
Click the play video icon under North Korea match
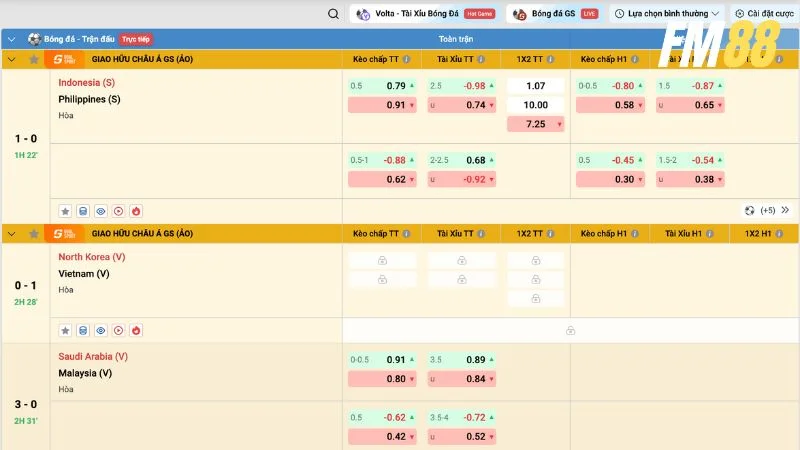point(118,330)
